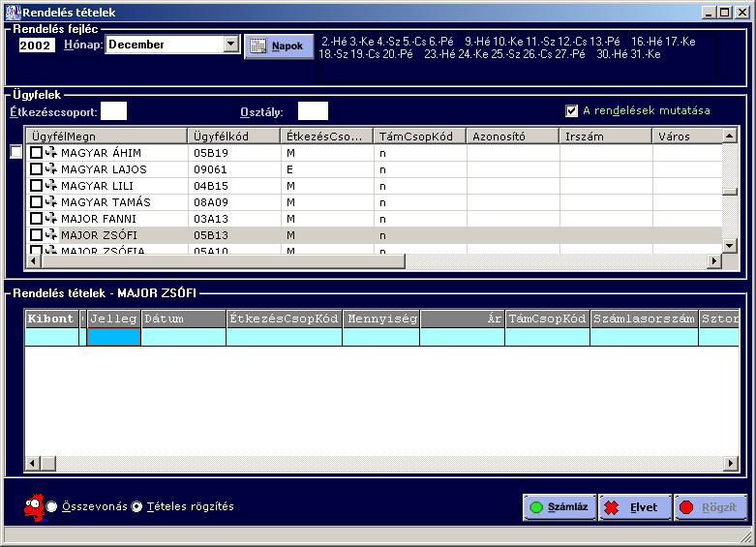Viewport: 756px width, 547px height.
Task: Select the Összevonás radio option
Action: coord(52,506)
